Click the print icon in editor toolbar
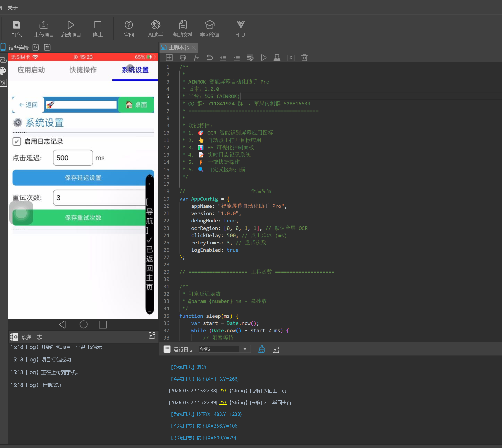 point(183,58)
